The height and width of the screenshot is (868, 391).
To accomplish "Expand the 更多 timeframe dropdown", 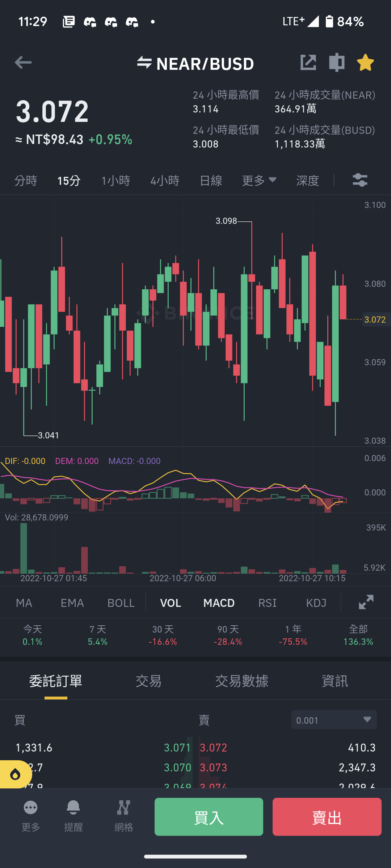I will pos(259,180).
